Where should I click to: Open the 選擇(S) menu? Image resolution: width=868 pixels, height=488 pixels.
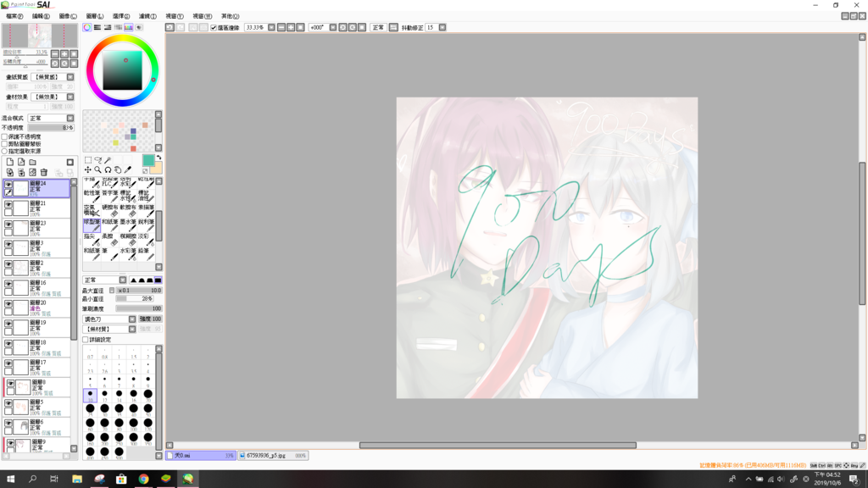[121, 16]
